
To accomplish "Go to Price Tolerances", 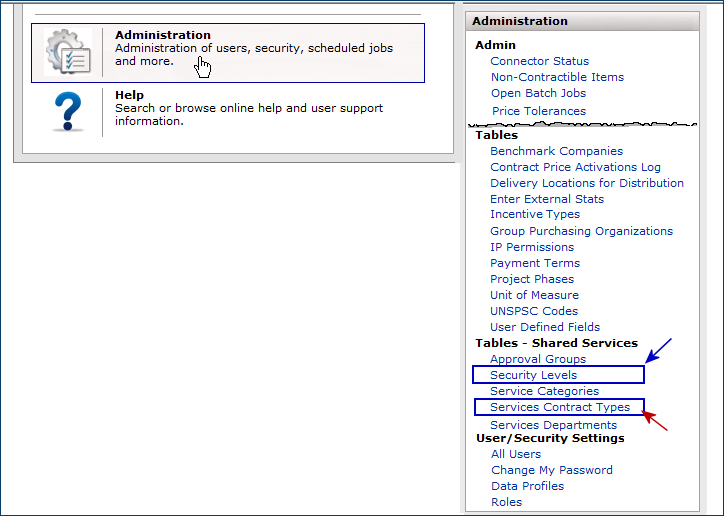I will tap(539, 111).
